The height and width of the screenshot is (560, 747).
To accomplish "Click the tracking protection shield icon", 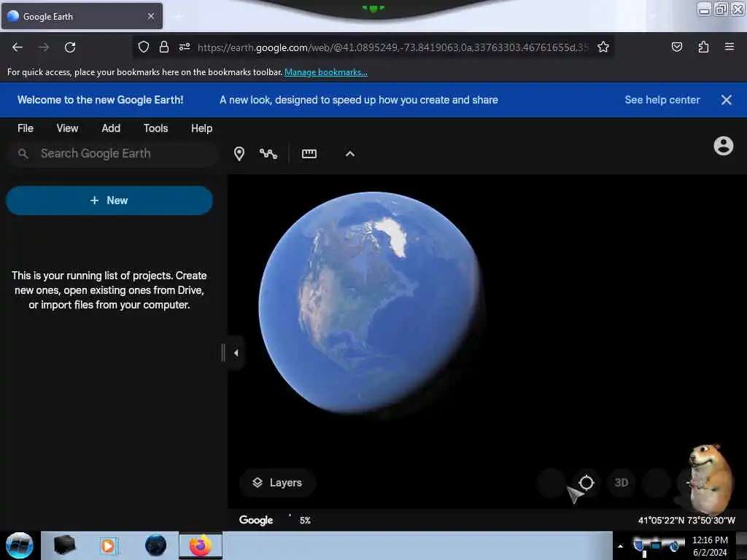I will (x=144, y=47).
